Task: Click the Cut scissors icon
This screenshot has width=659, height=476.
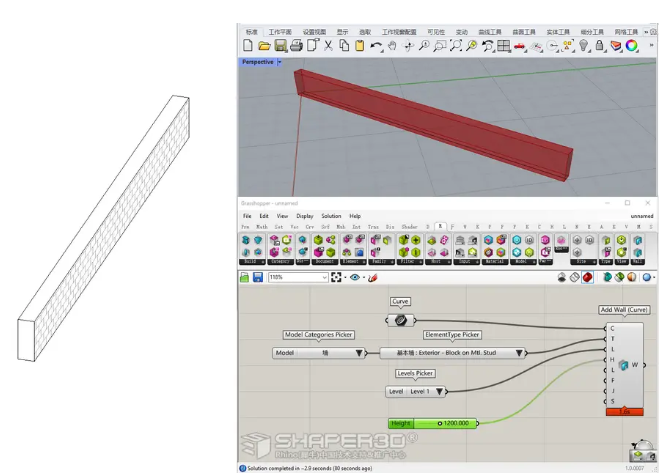Action: tap(328, 45)
